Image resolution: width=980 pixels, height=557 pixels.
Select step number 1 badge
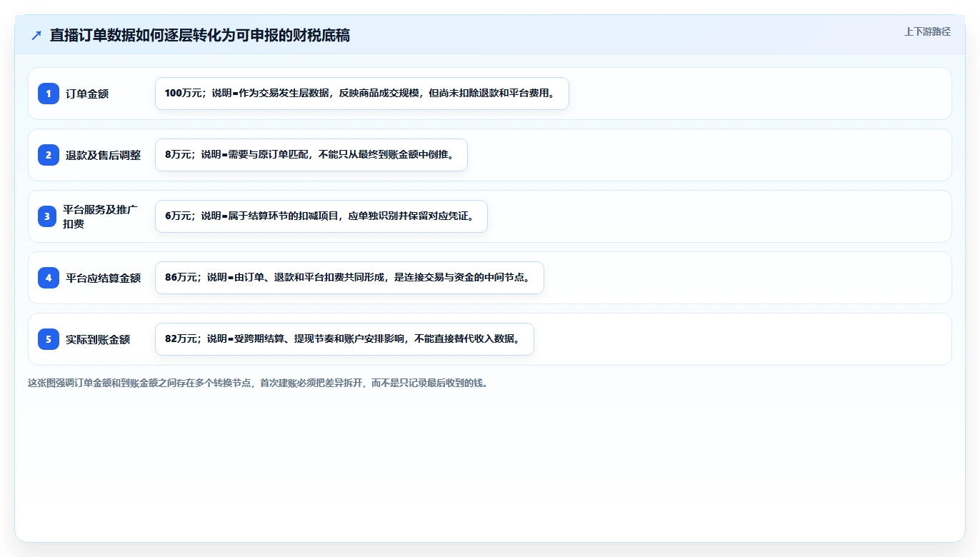pyautogui.click(x=49, y=94)
